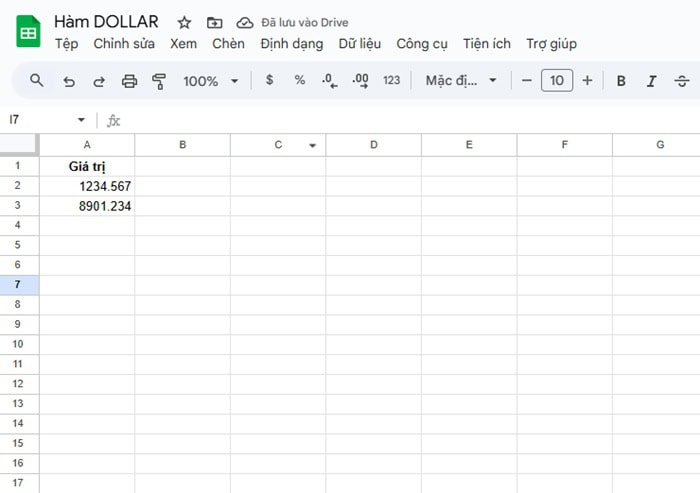Undo the last action
This screenshot has width=700, height=493.
point(69,81)
